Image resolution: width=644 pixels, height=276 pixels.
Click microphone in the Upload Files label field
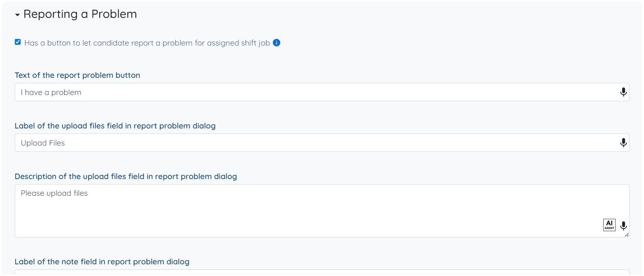pos(623,143)
